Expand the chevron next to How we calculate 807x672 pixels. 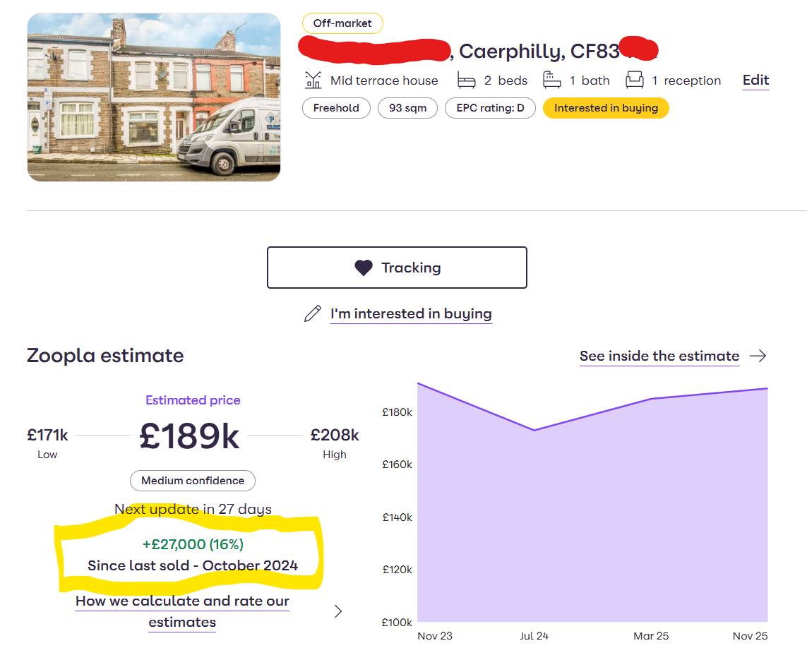coord(338,611)
